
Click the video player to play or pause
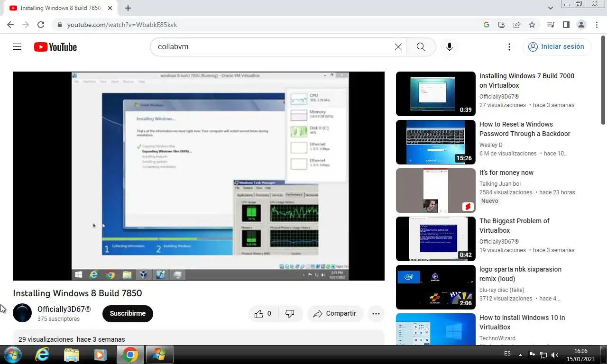[199, 176]
